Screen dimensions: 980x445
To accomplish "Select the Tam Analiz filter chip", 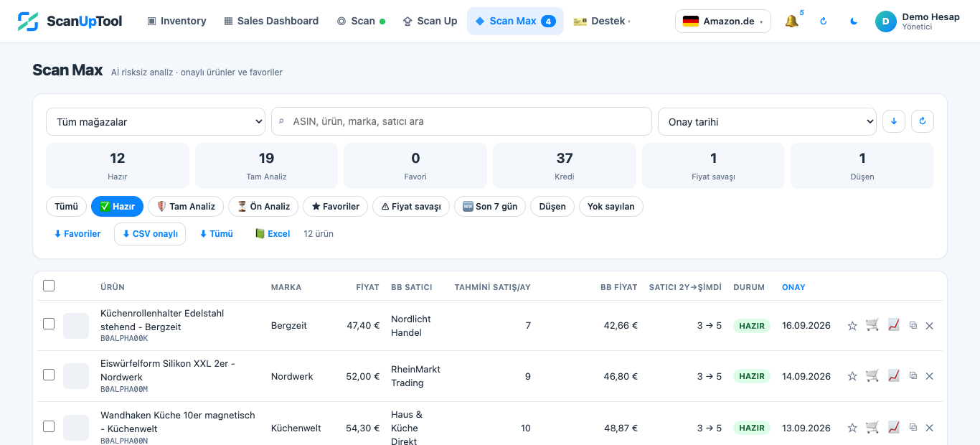I will (x=186, y=207).
